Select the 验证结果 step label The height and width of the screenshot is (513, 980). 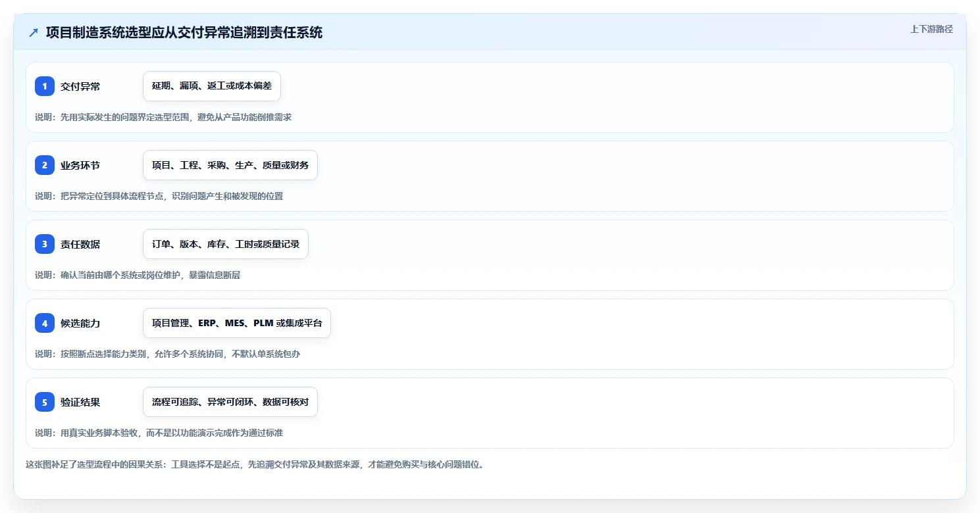coord(80,402)
